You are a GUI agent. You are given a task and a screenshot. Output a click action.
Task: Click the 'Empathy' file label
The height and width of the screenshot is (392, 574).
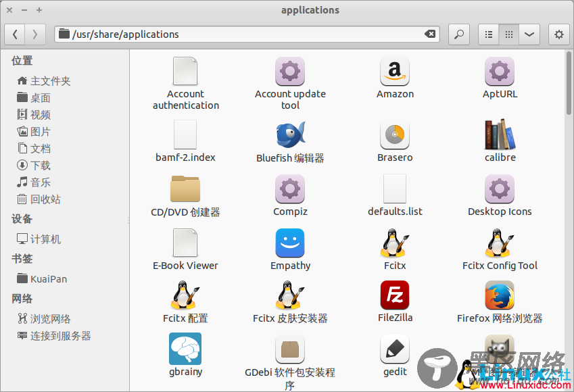click(290, 266)
